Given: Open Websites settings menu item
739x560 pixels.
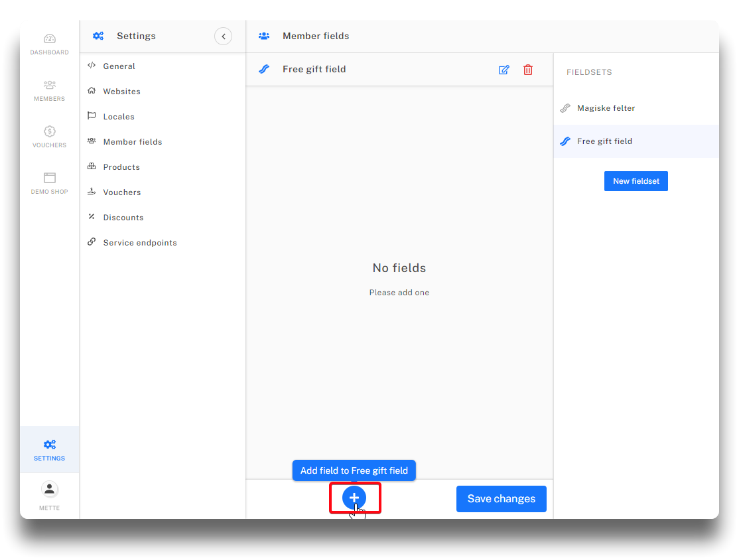Looking at the screenshot, I should click(x=121, y=92).
